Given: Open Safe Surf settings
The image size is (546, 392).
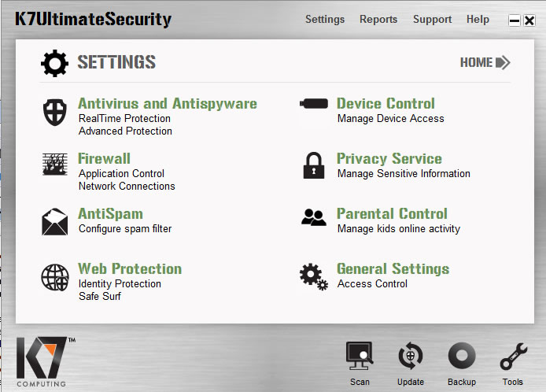Looking at the screenshot, I should (100, 297).
